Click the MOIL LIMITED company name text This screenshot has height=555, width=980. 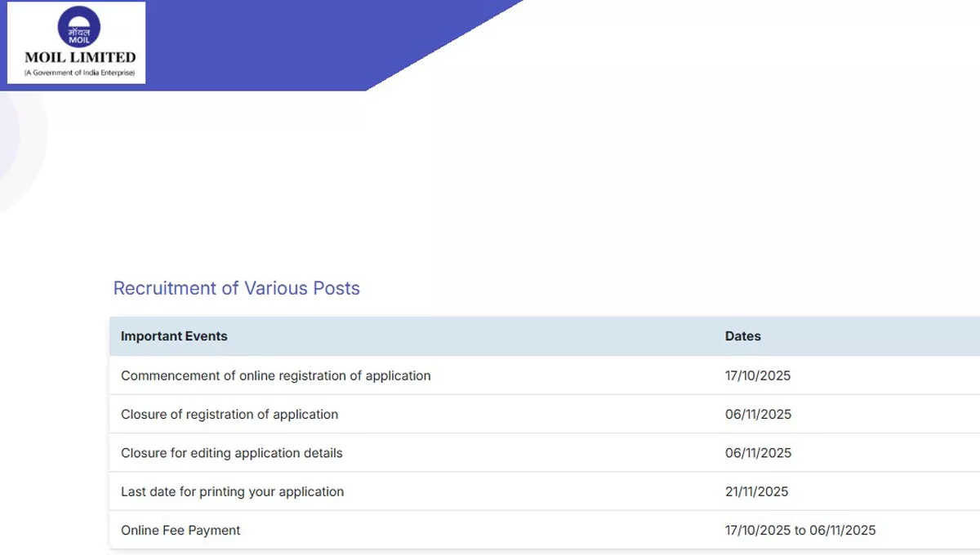80,57
